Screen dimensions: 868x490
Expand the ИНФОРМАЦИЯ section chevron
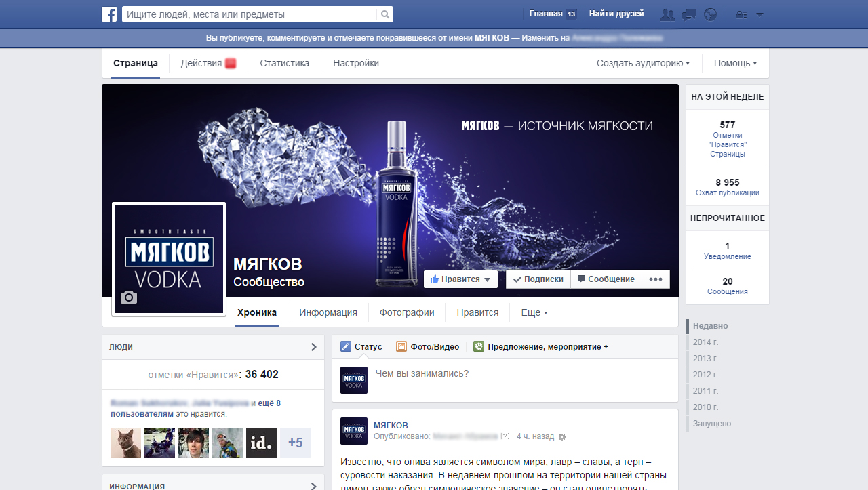(x=313, y=486)
